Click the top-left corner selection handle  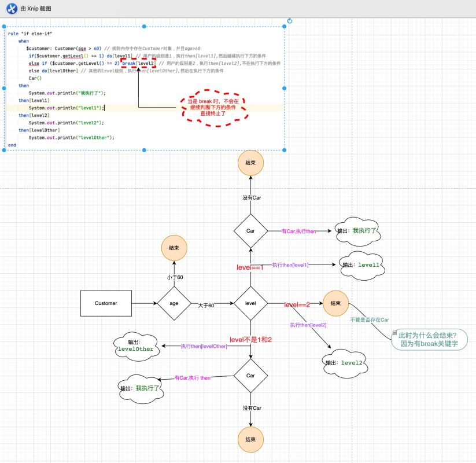[4, 27]
